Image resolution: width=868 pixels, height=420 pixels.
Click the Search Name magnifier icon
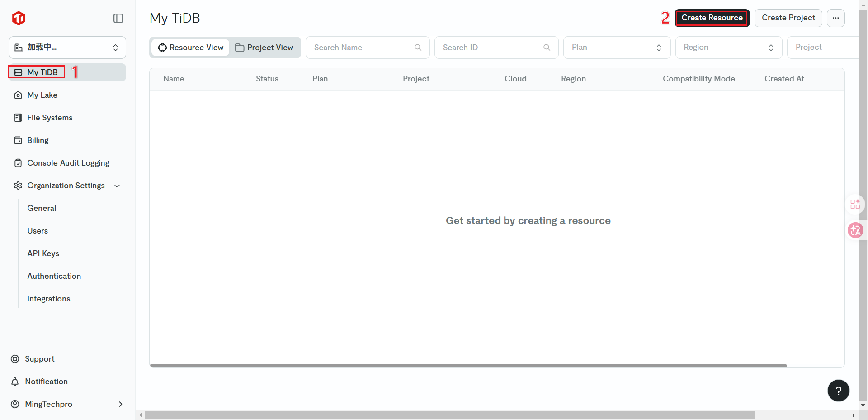coord(418,48)
